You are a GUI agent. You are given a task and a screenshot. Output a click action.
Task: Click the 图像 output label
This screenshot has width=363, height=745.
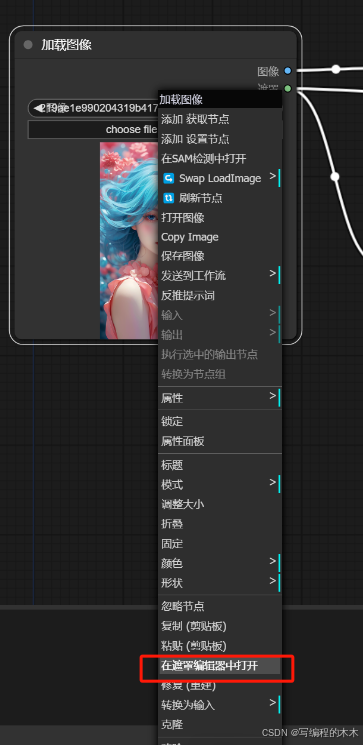[x=268, y=71]
